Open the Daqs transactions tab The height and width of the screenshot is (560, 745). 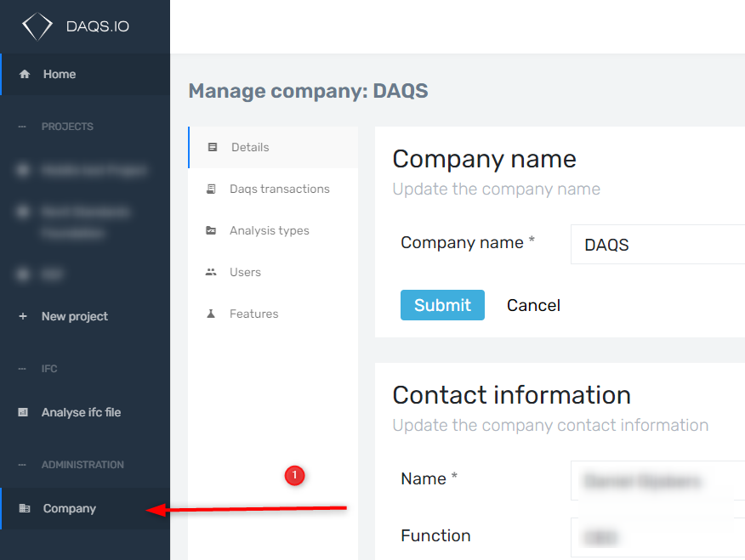[279, 189]
